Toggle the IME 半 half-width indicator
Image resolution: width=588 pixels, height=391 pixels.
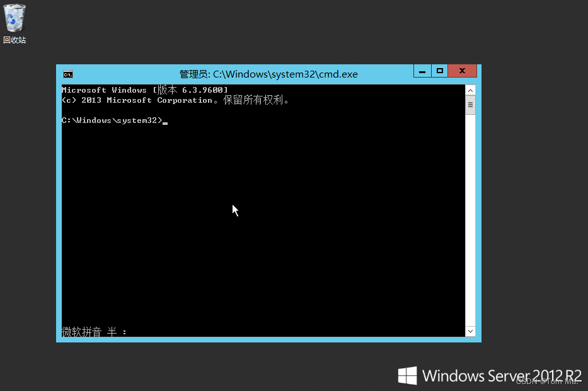coord(111,332)
